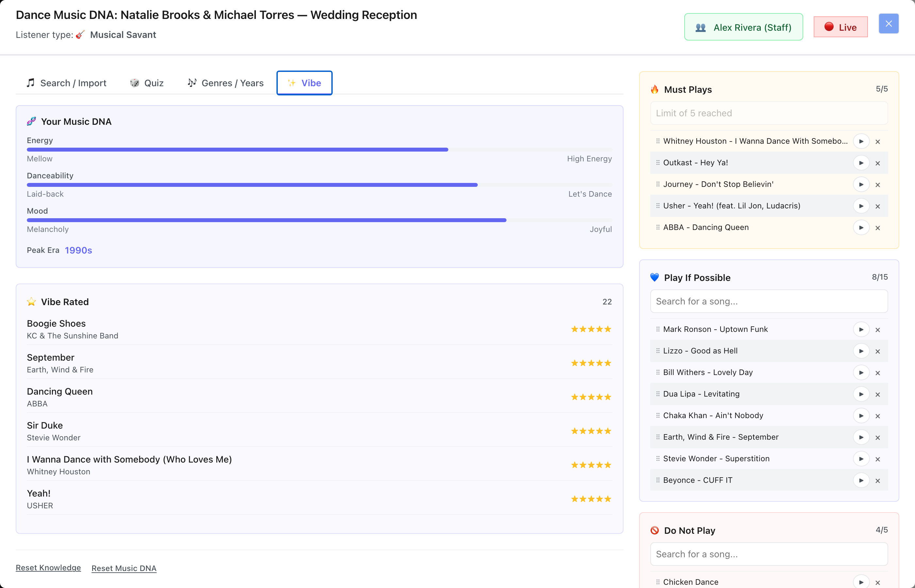Remove Journey - Don't Stop Believin'
The image size is (915, 588).
(877, 185)
